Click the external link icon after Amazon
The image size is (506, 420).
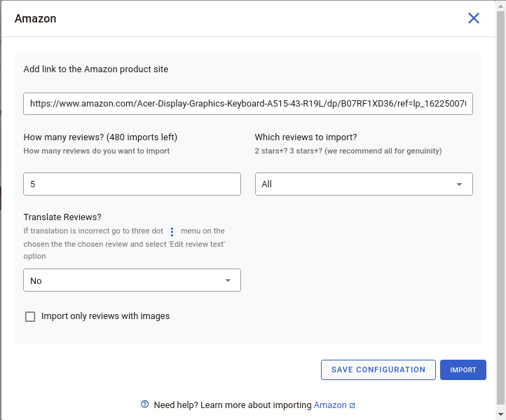point(352,405)
